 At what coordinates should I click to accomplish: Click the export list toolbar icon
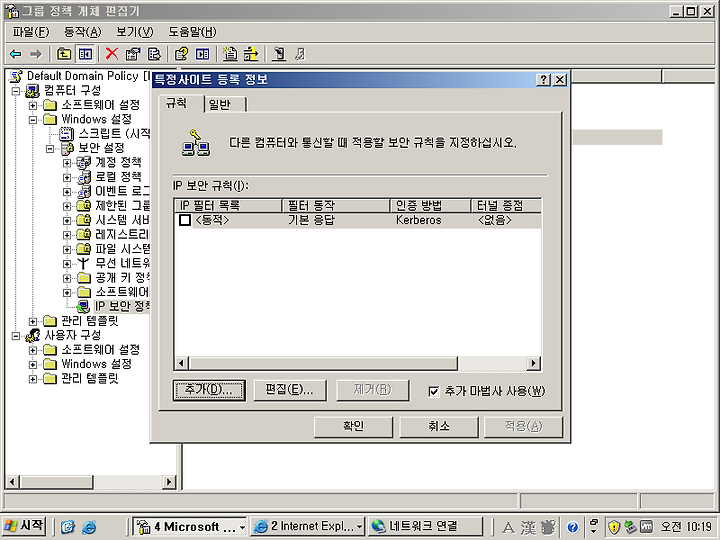tap(154, 54)
